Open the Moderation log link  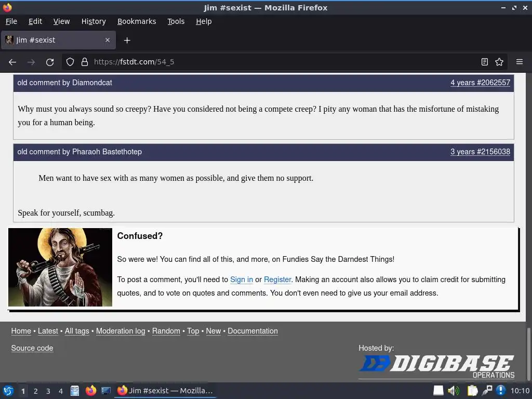[x=121, y=331]
